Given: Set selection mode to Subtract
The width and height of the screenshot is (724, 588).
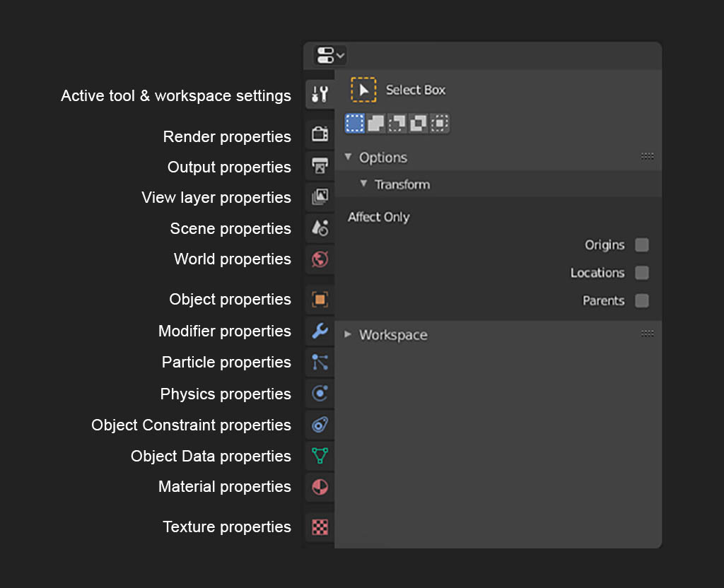Looking at the screenshot, I should click(397, 122).
